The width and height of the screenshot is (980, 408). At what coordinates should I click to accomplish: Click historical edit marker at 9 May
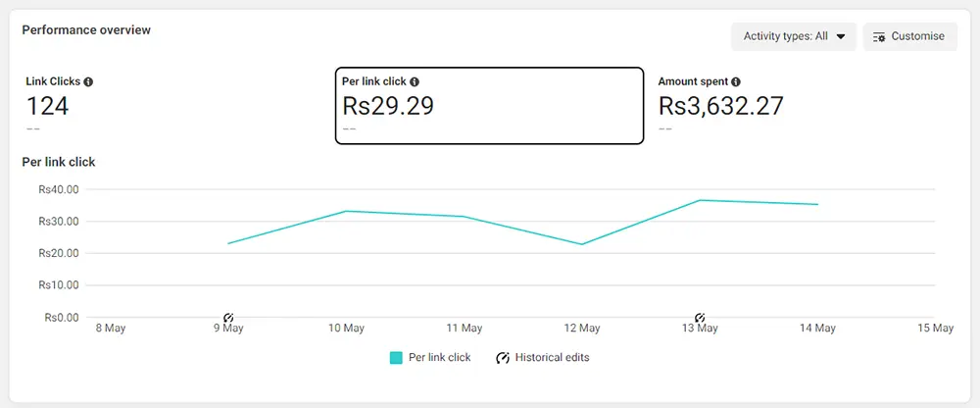[228, 318]
